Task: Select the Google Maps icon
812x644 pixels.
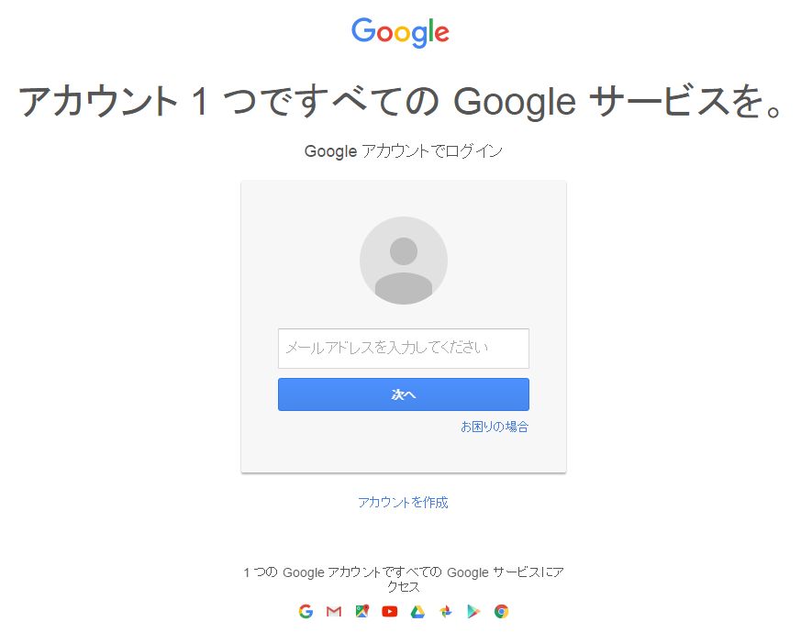Action: tap(361, 611)
